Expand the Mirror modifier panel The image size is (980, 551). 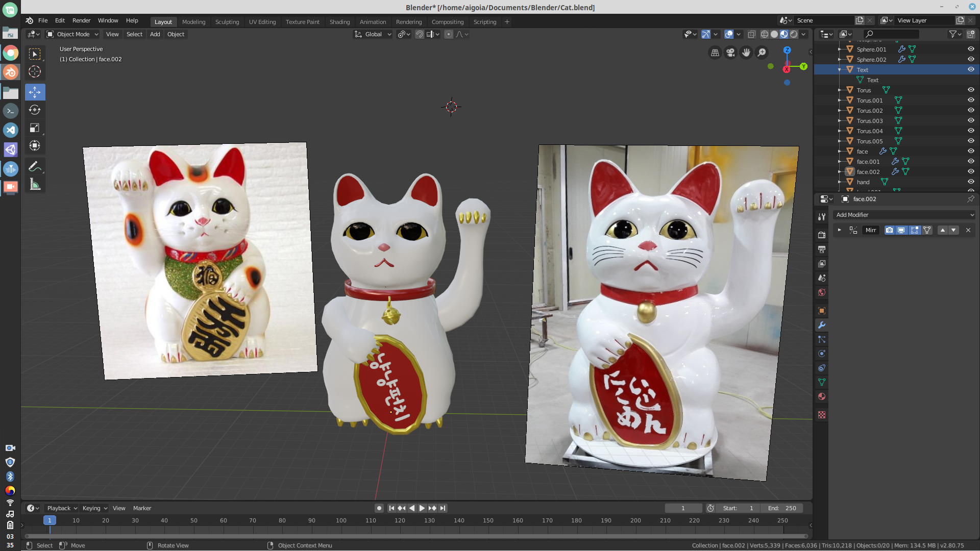click(x=839, y=230)
